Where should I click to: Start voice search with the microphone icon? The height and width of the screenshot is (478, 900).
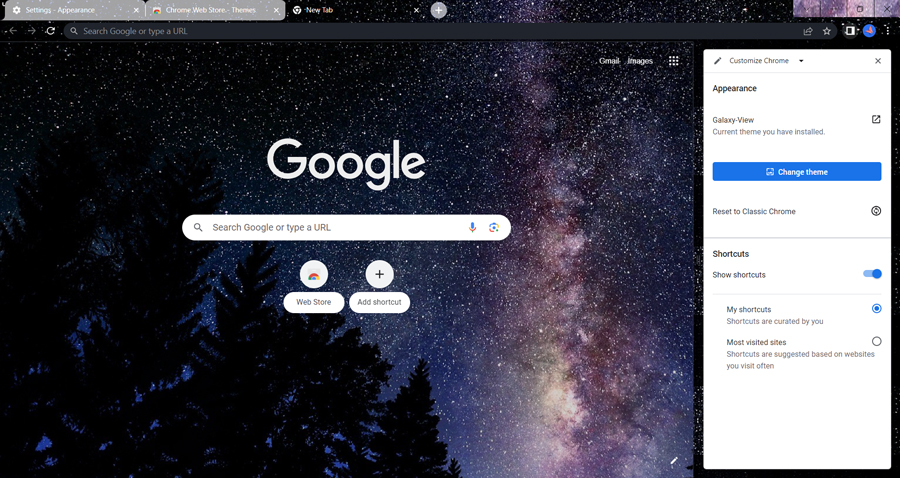click(x=472, y=227)
